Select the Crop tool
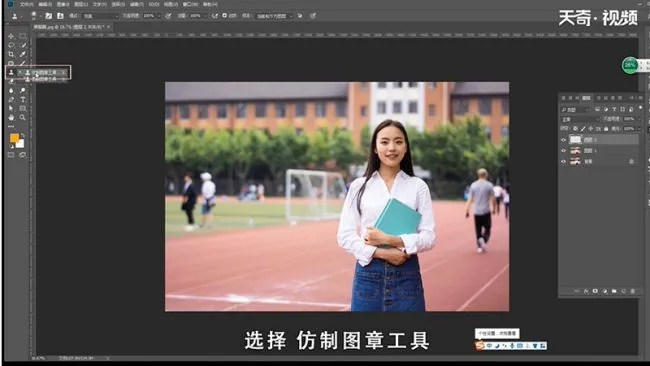 click(11, 54)
